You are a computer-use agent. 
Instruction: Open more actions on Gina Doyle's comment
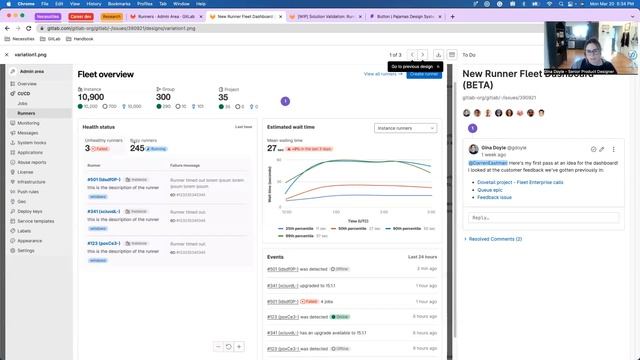[x=613, y=149]
